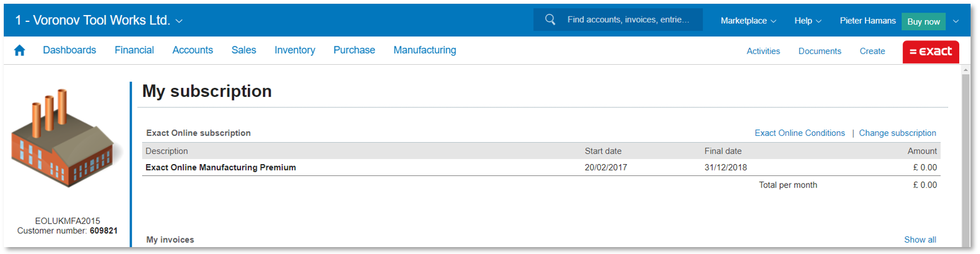The image size is (980, 254).
Task: Click the Change subscription link
Action: pos(897,133)
